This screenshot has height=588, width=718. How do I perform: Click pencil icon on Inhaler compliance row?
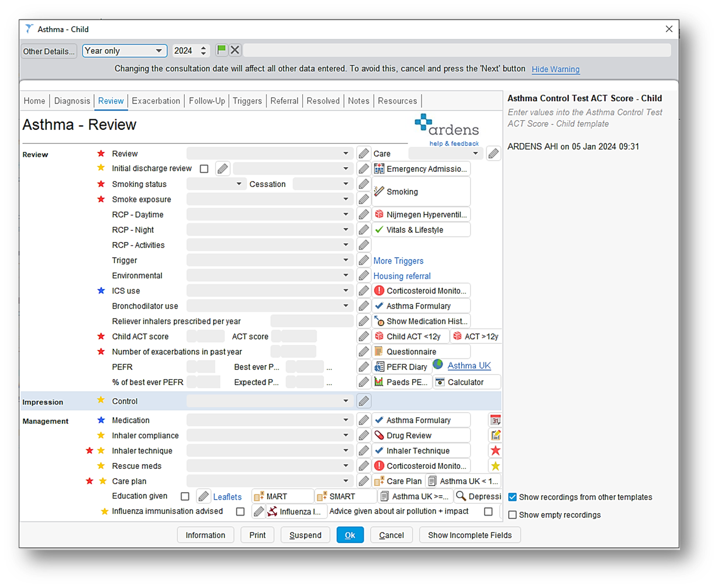(x=364, y=435)
